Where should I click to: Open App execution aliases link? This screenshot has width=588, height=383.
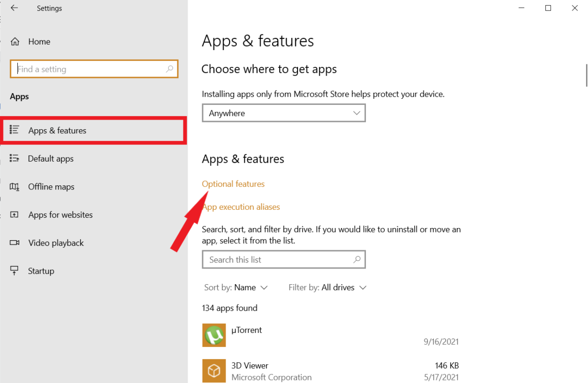coord(241,207)
